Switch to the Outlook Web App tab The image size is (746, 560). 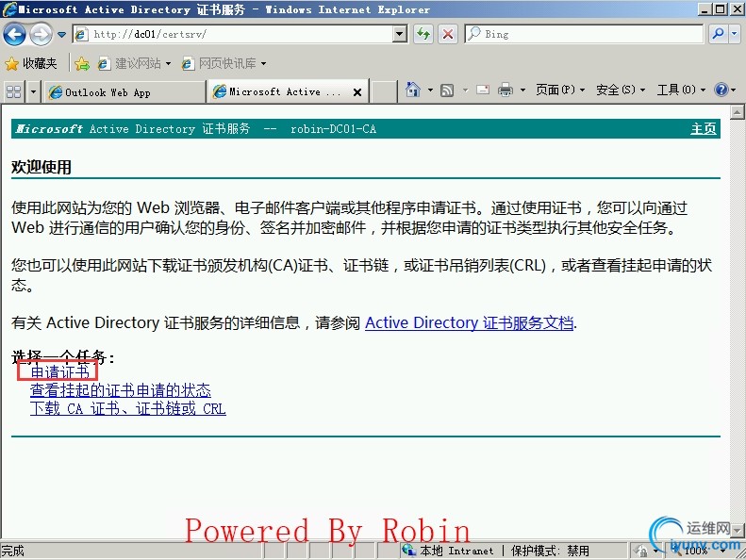tap(124, 91)
